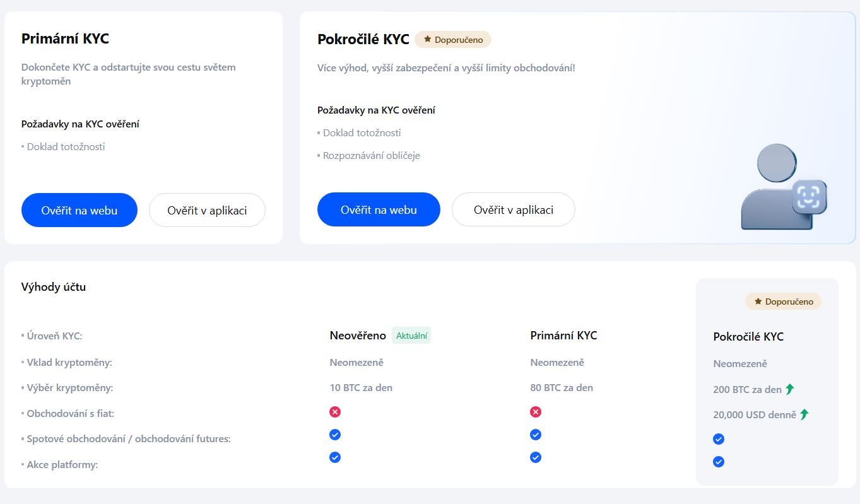
Task: Click the Doporučeno badge next to Pokročilé KYC
Action: click(x=453, y=38)
